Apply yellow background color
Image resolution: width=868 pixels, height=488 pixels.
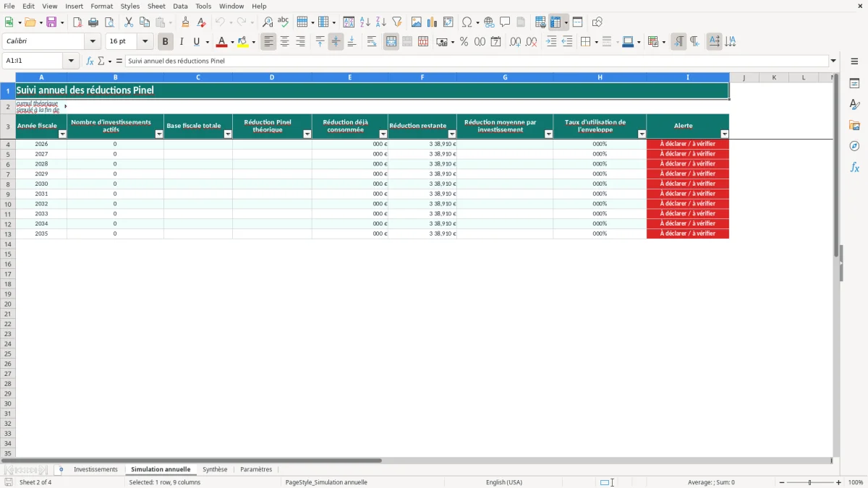click(x=243, y=42)
